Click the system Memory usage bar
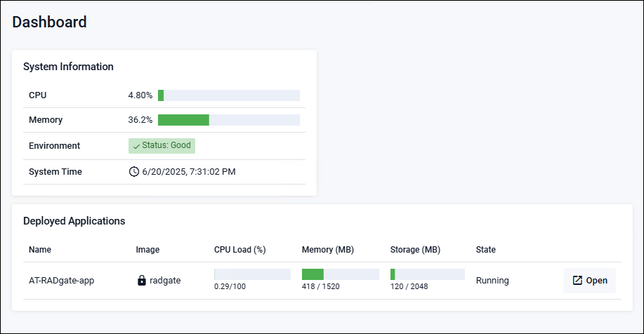Screen dimensions: 644x334 pos(229,120)
